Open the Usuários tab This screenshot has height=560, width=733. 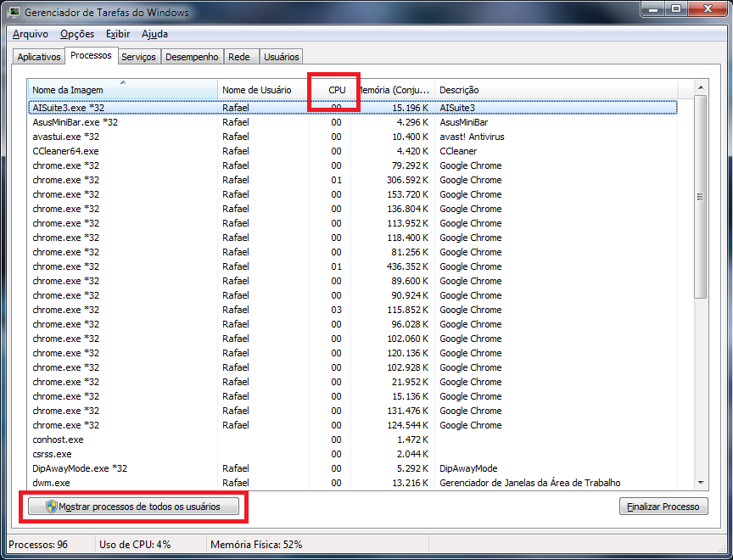click(x=281, y=57)
